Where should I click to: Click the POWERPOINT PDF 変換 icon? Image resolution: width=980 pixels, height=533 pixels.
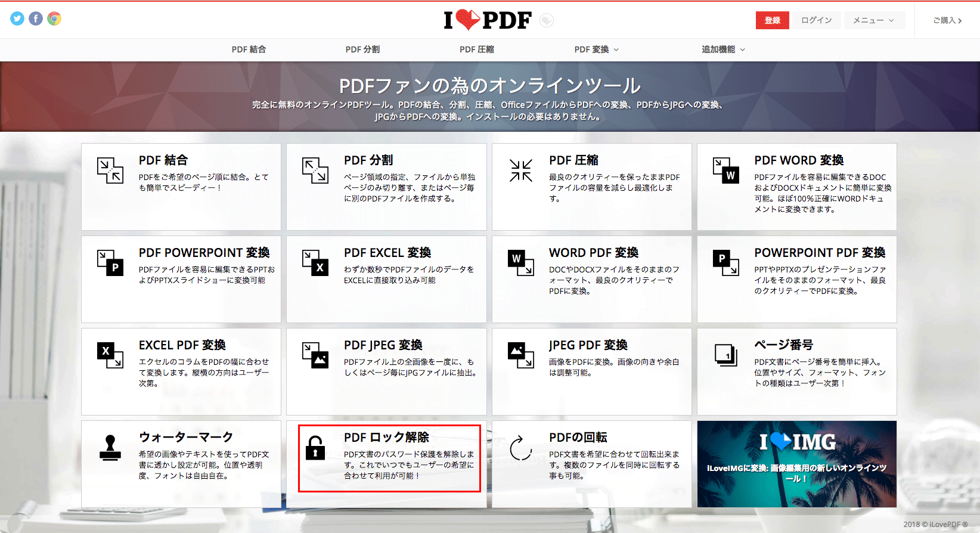click(x=726, y=263)
